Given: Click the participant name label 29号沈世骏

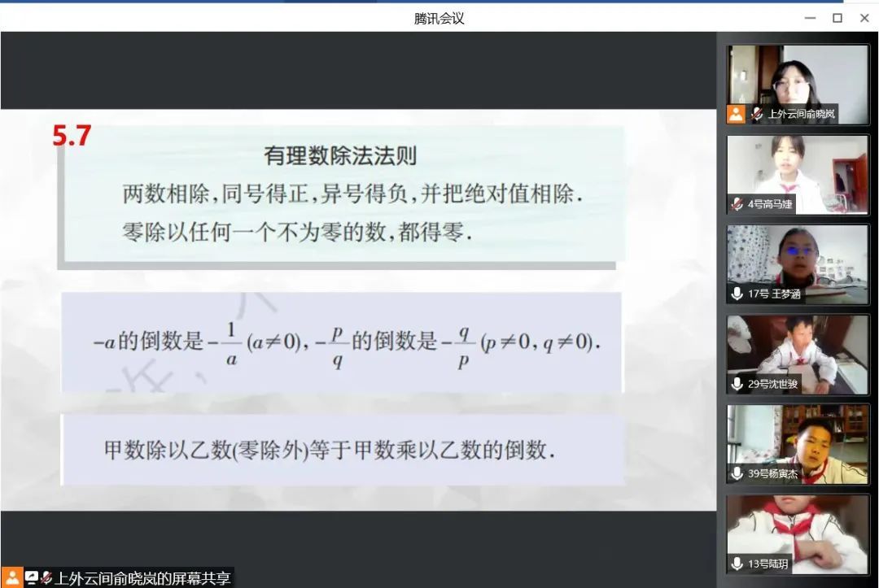Looking at the screenshot, I should pyautogui.click(x=772, y=384).
